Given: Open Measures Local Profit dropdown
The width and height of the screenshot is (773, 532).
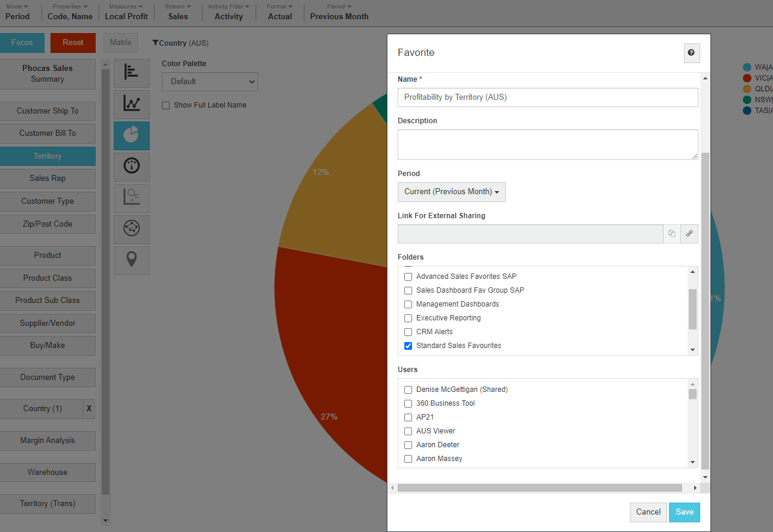Looking at the screenshot, I should [x=126, y=12].
